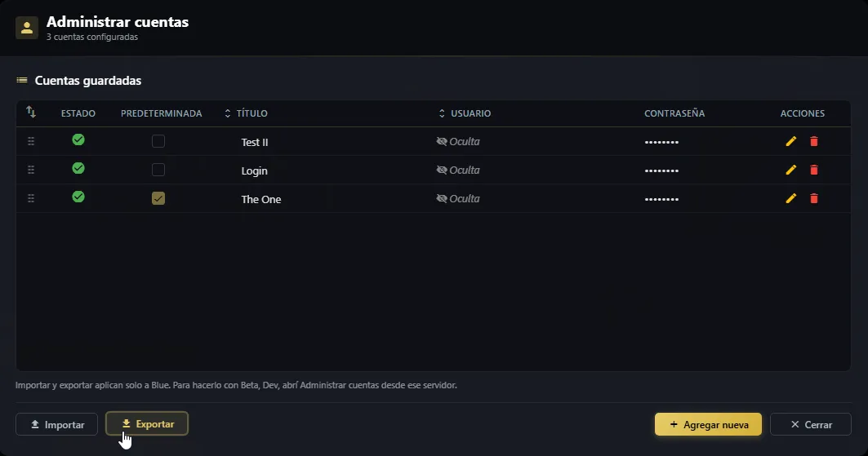Viewport: 868px width, 456px height.
Task: Set Test II as default account
Action: [158, 141]
